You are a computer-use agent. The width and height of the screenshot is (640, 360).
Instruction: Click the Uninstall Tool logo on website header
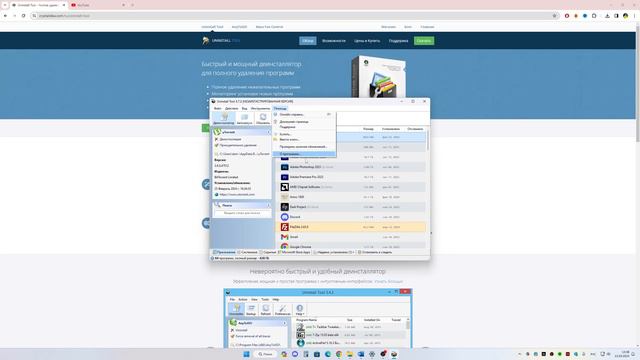pyautogui.click(x=221, y=40)
